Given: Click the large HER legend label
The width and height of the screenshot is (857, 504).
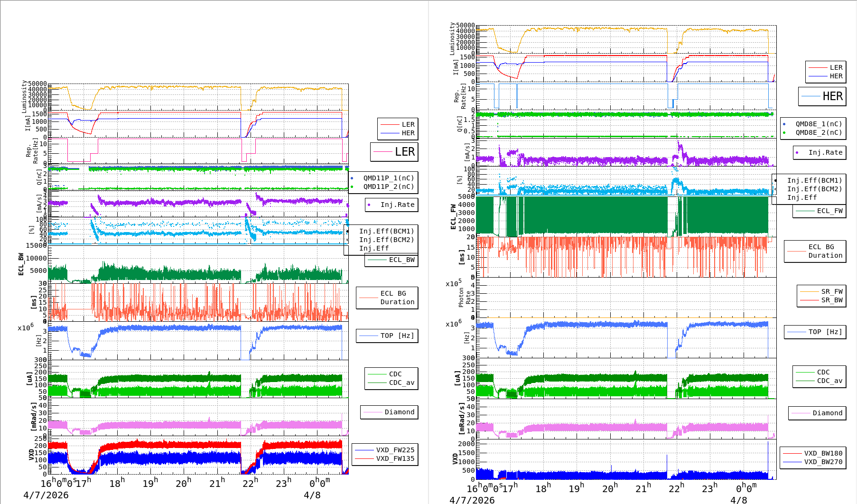Looking at the screenshot, I should tap(832, 96).
